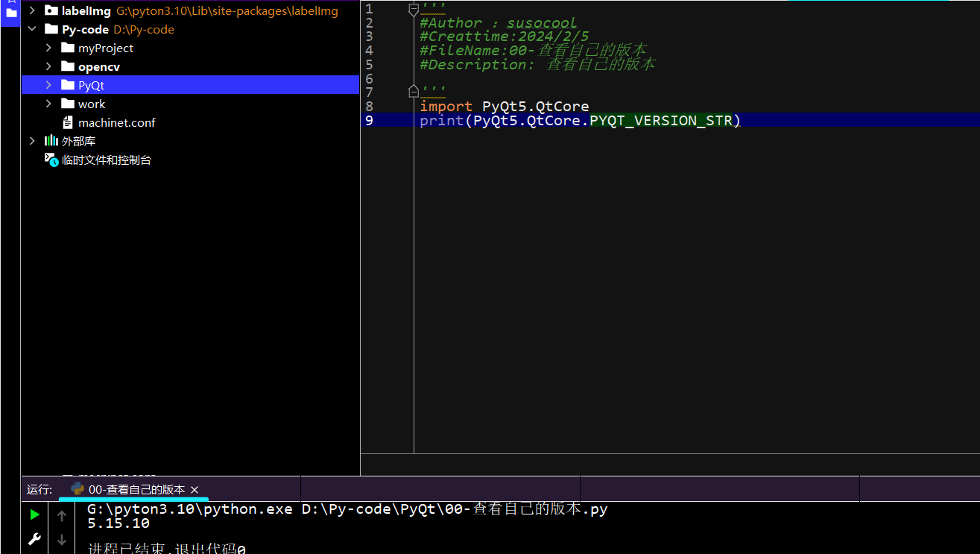The width and height of the screenshot is (980, 554).
Task: Expand the 外部库 node
Action: tap(32, 141)
